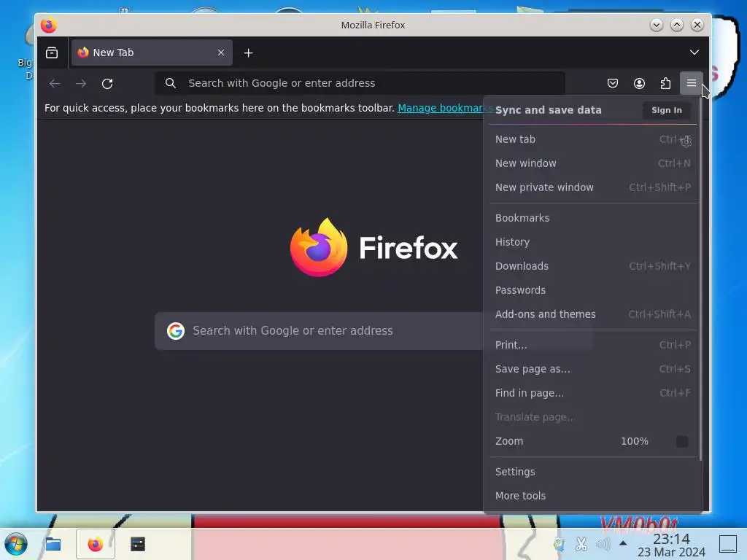Open the terminal taskbar icon
This screenshot has width=747, height=560.
(138, 544)
